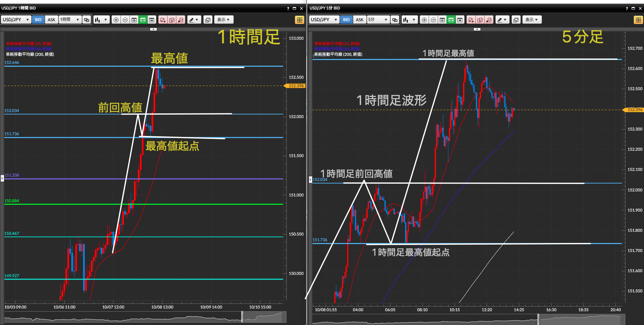644x325 pixels.
Task: Click the chart snapshot icon left of 5-minute 表示
Action: tap(516, 20)
